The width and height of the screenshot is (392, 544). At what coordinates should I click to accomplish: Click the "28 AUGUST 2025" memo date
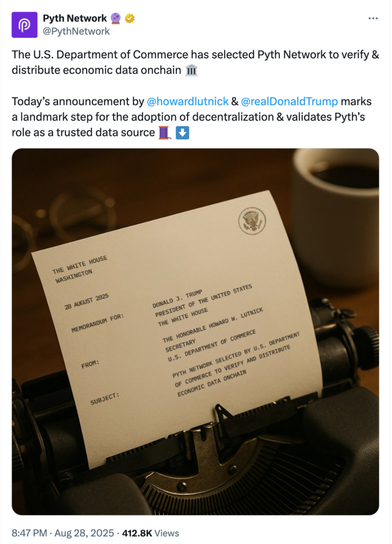(87, 301)
